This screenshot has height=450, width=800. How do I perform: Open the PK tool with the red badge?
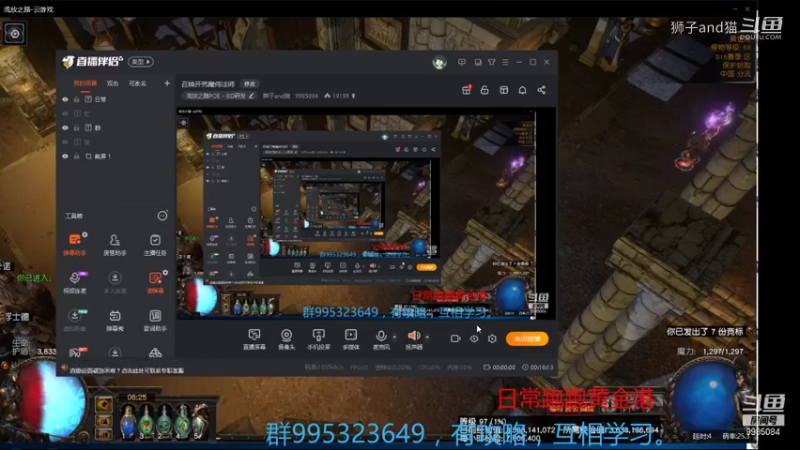pyautogui.click(x=76, y=353)
